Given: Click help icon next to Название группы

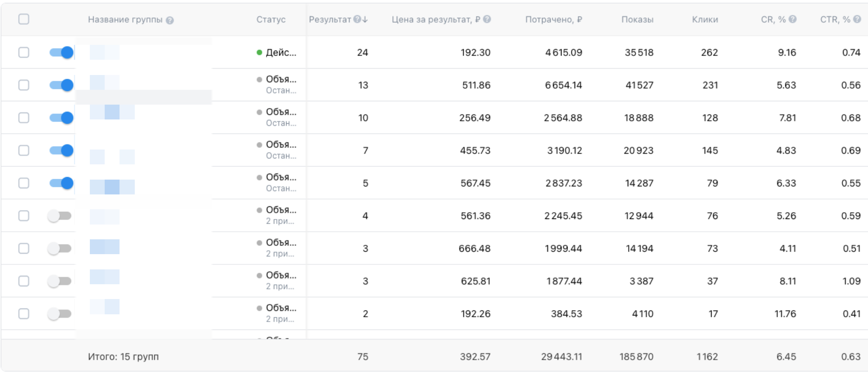Looking at the screenshot, I should (170, 20).
